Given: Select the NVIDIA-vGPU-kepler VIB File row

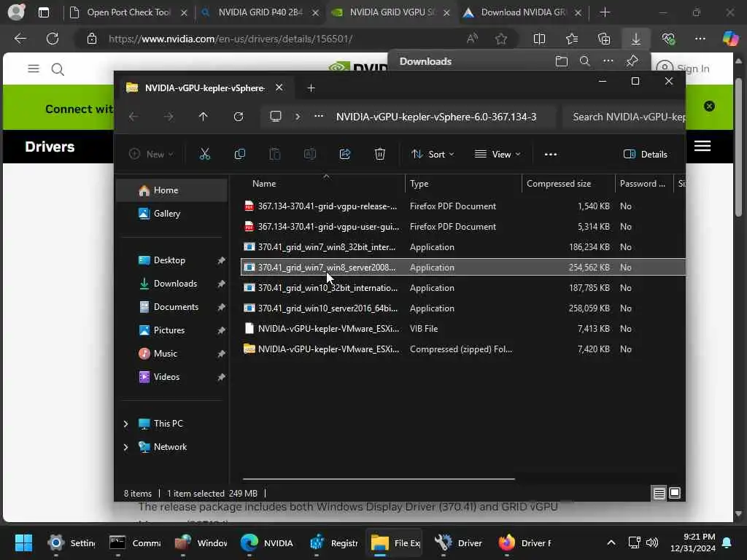Looking at the screenshot, I should [463, 329].
